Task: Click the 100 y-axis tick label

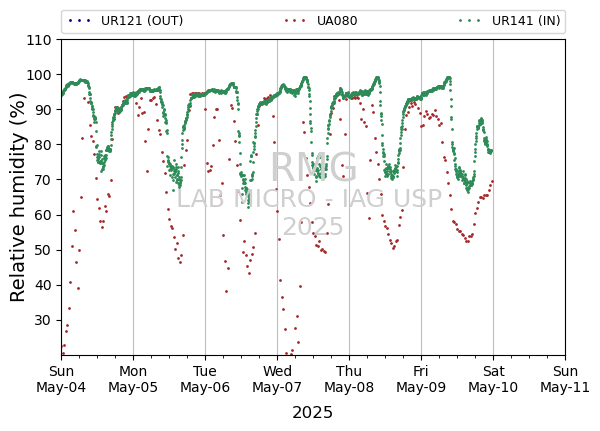Action: click(x=39, y=75)
